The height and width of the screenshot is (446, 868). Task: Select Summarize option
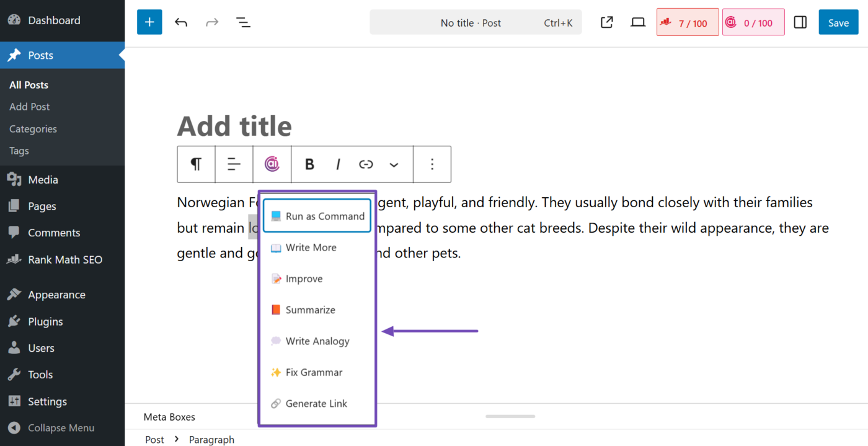[x=317, y=310]
